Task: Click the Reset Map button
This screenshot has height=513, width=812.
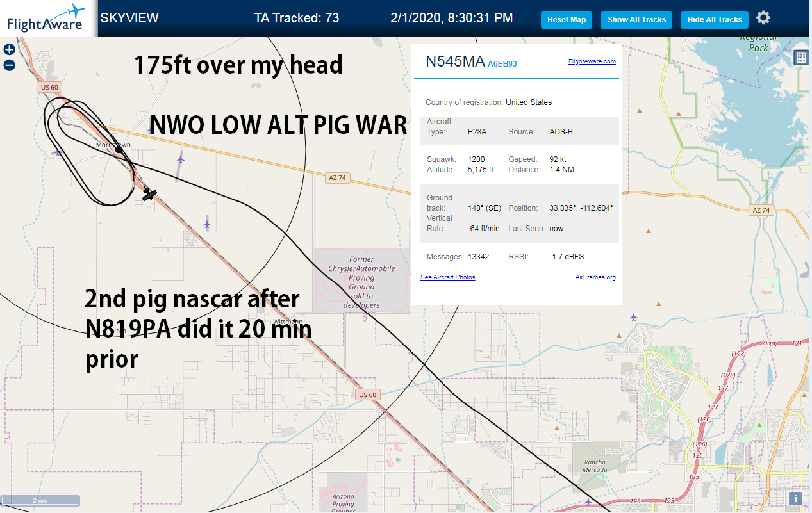Action: pos(567,20)
